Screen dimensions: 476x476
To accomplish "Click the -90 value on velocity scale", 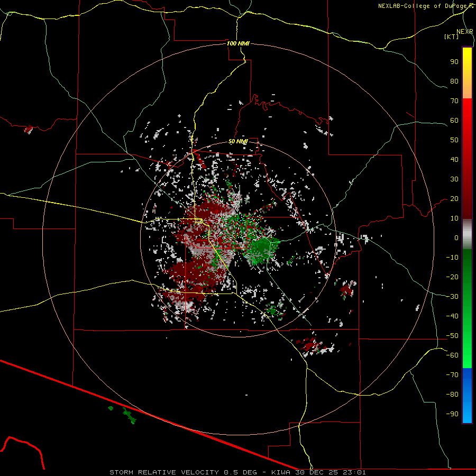I will tap(452, 414).
